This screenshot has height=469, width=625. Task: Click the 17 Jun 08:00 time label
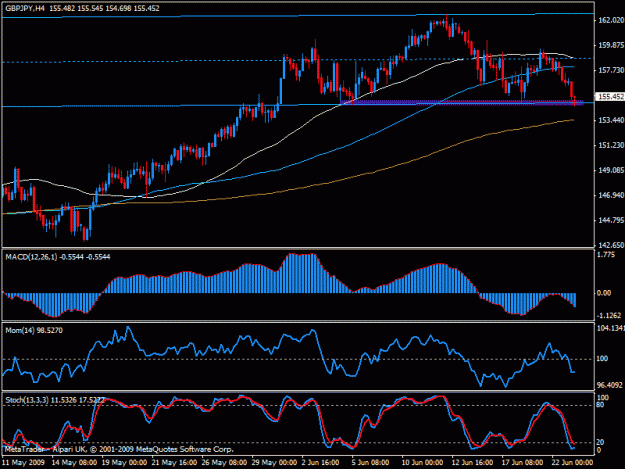click(x=524, y=463)
